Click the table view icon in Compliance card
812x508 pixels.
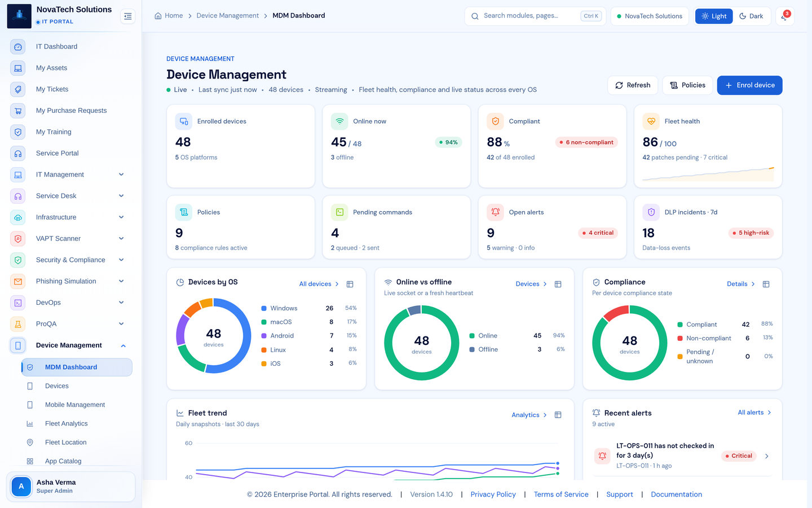766,284
